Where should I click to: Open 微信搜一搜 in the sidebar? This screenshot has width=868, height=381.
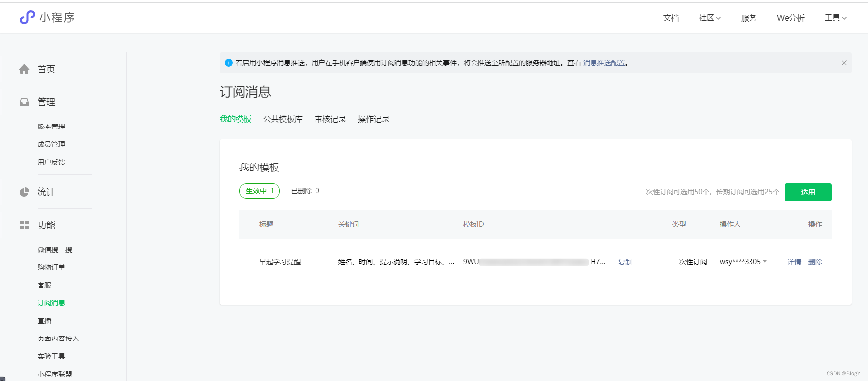click(x=55, y=250)
